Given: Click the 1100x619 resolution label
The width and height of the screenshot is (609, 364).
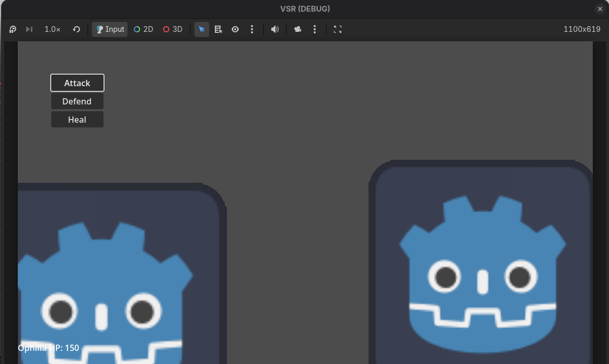Looking at the screenshot, I should coord(582,29).
